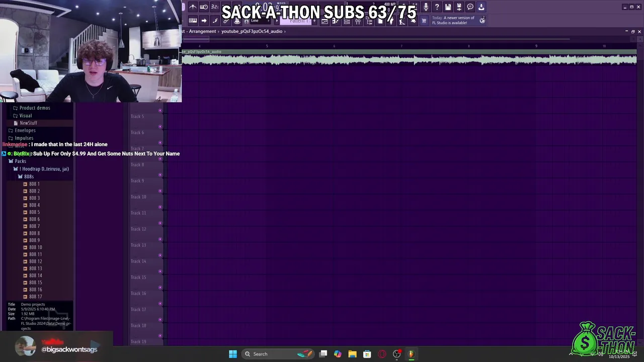Screen dimensions: 644x362
Task: Mute Track 18 with its dot
Action: click(160, 336)
